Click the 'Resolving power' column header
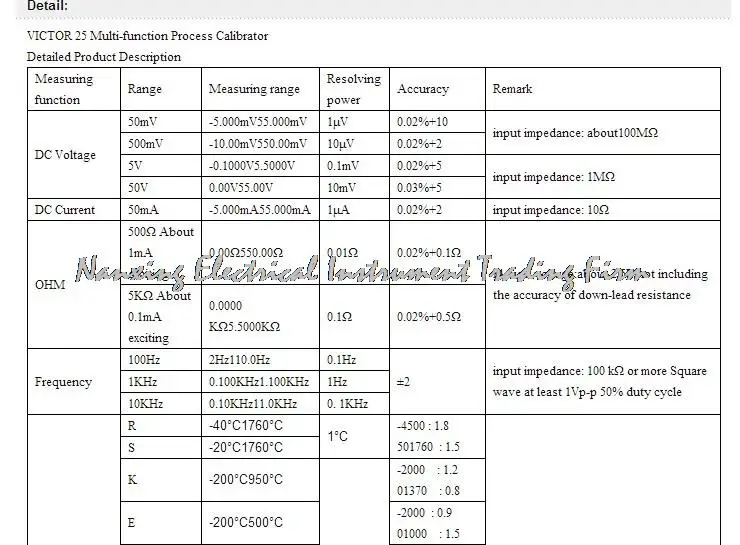Image resolution: width=740 pixels, height=545 pixels. point(353,89)
